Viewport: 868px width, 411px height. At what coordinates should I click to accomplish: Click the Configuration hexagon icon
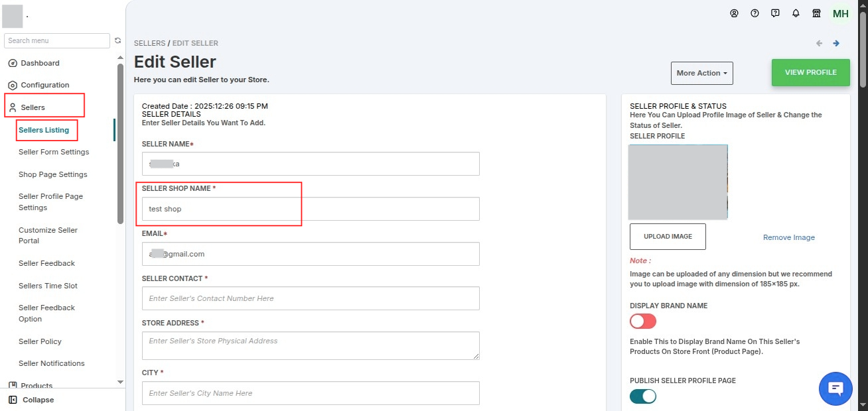(x=12, y=85)
